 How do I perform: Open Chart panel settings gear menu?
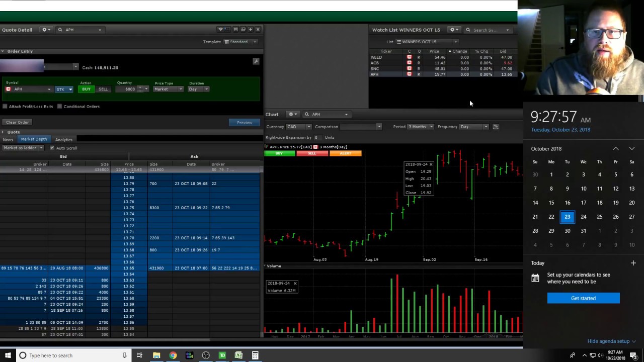[292, 114]
